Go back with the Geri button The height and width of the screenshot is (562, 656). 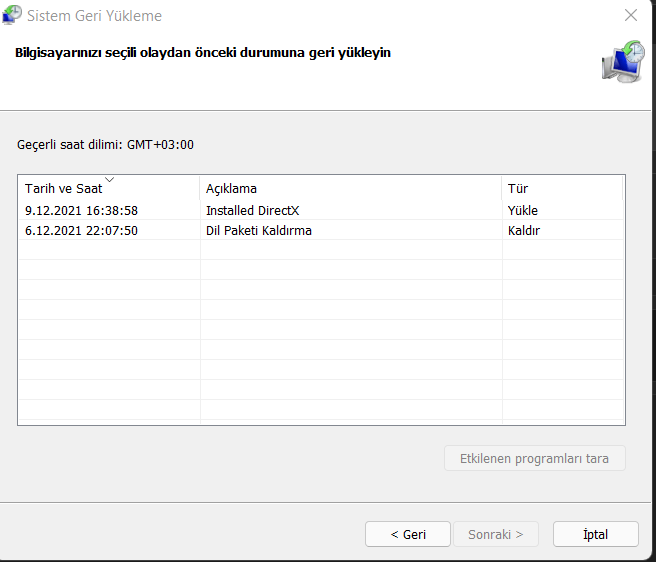(407, 534)
